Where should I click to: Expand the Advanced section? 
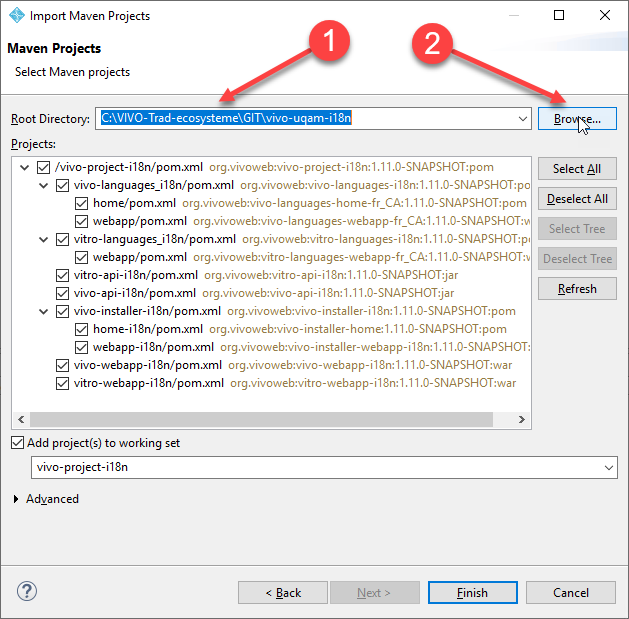tap(16, 499)
